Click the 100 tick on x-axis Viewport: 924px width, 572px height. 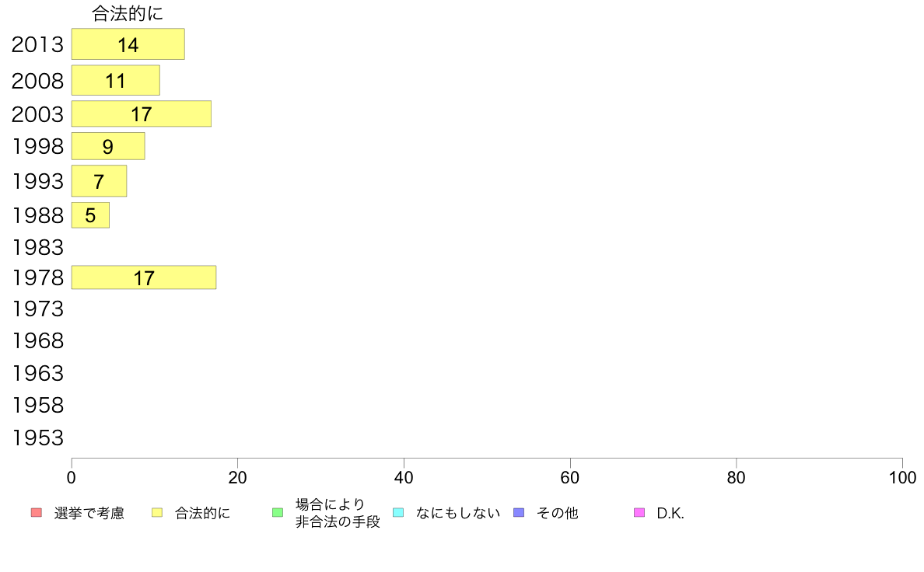click(x=902, y=477)
